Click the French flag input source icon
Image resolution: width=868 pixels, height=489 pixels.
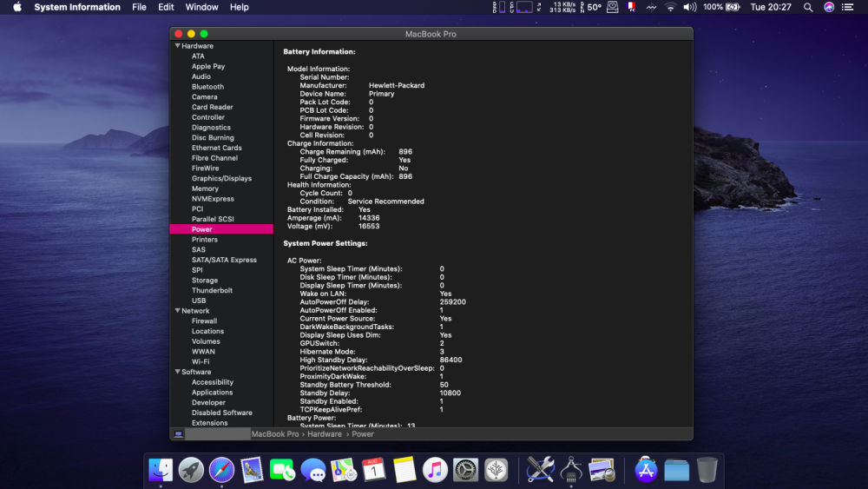[631, 7]
